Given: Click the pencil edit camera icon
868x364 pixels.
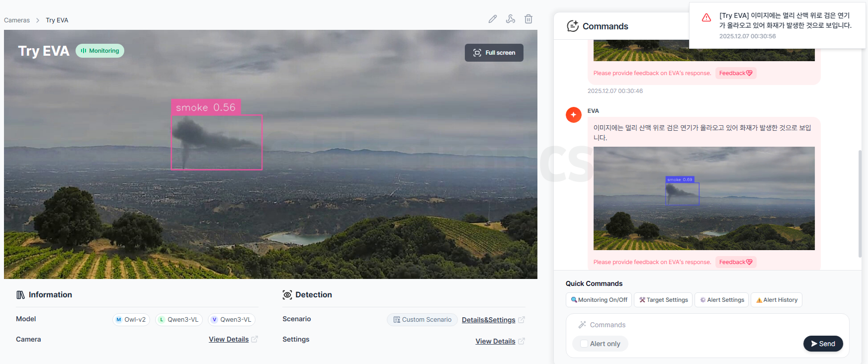Looking at the screenshot, I should pos(493,19).
